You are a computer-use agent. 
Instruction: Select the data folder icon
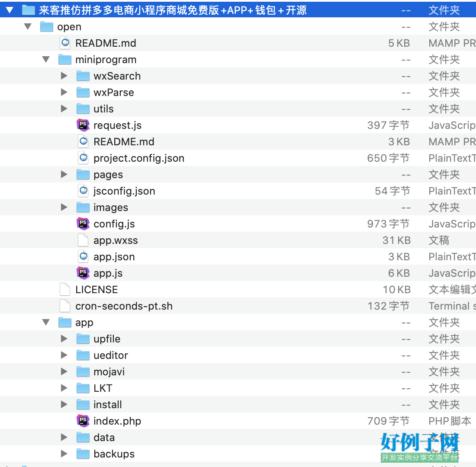83,437
